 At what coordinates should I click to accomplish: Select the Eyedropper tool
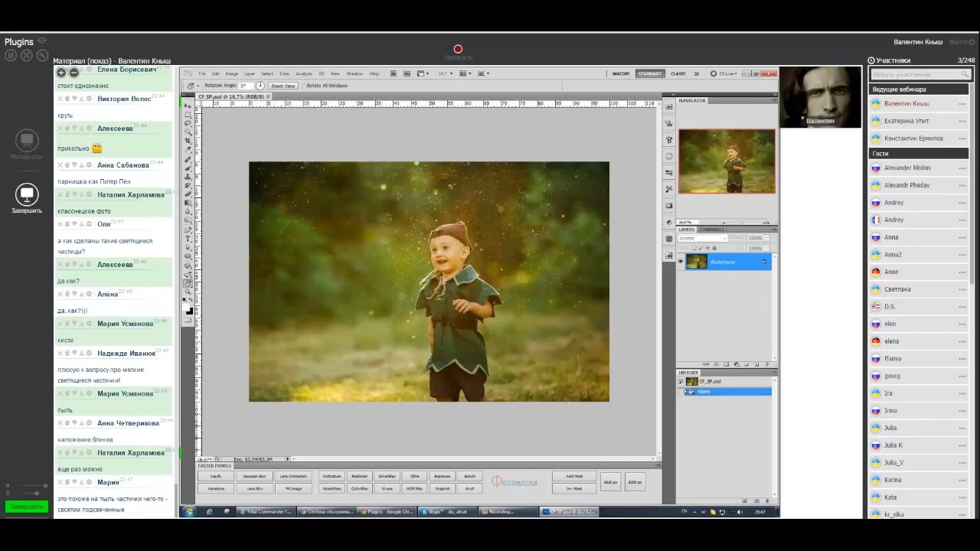click(x=188, y=149)
